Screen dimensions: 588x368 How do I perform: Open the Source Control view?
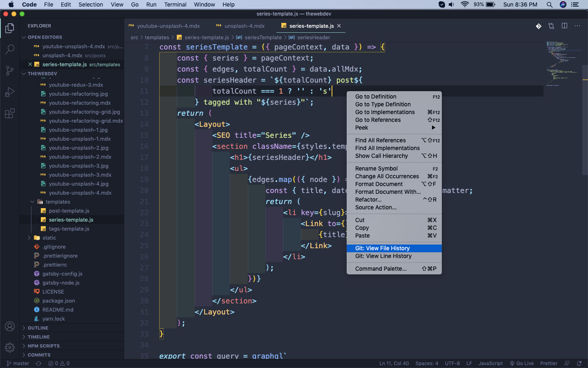10,71
